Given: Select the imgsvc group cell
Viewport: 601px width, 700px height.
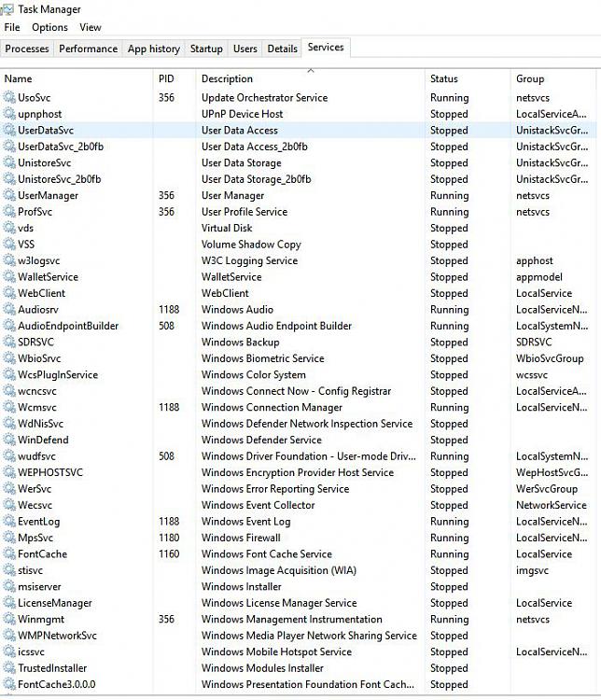Looking at the screenshot, I should [x=532, y=570].
